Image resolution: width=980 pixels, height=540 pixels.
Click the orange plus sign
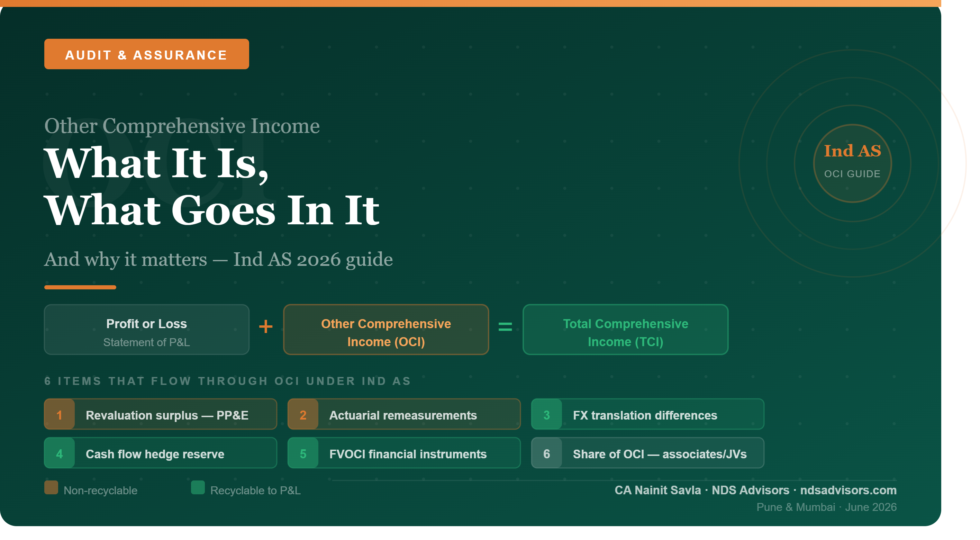[265, 326]
